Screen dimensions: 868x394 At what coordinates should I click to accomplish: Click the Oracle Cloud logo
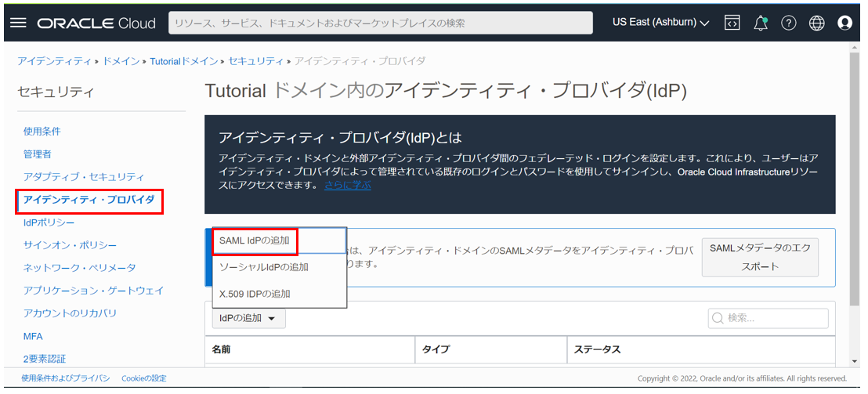(x=96, y=23)
